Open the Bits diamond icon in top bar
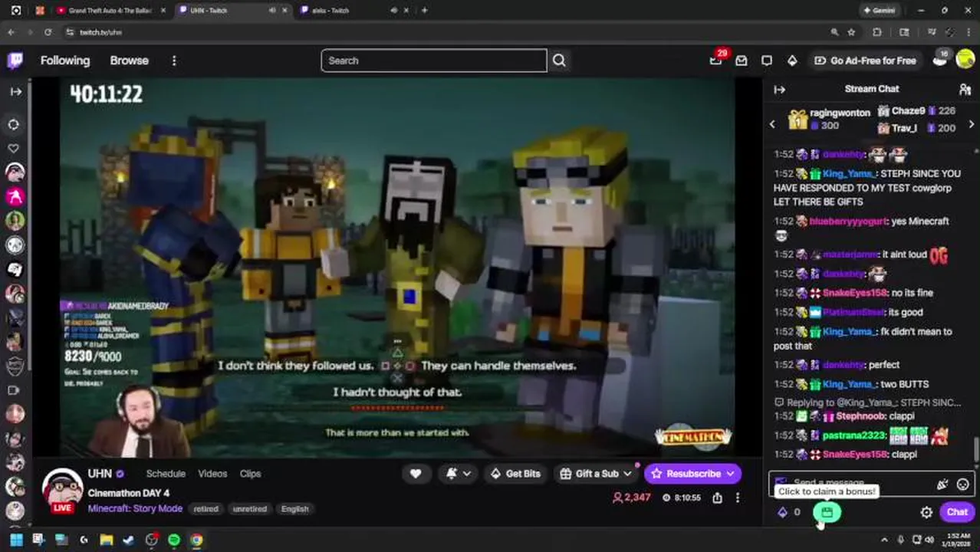The image size is (980, 552). click(x=792, y=61)
